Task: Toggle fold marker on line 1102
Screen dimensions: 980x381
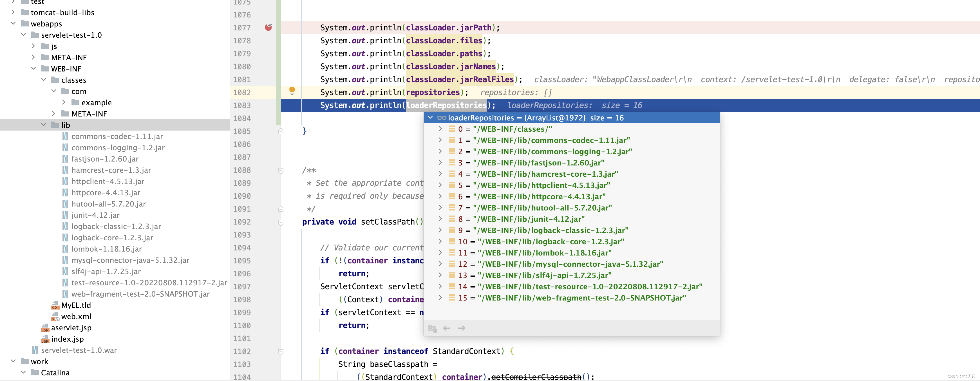Action: tap(281, 351)
